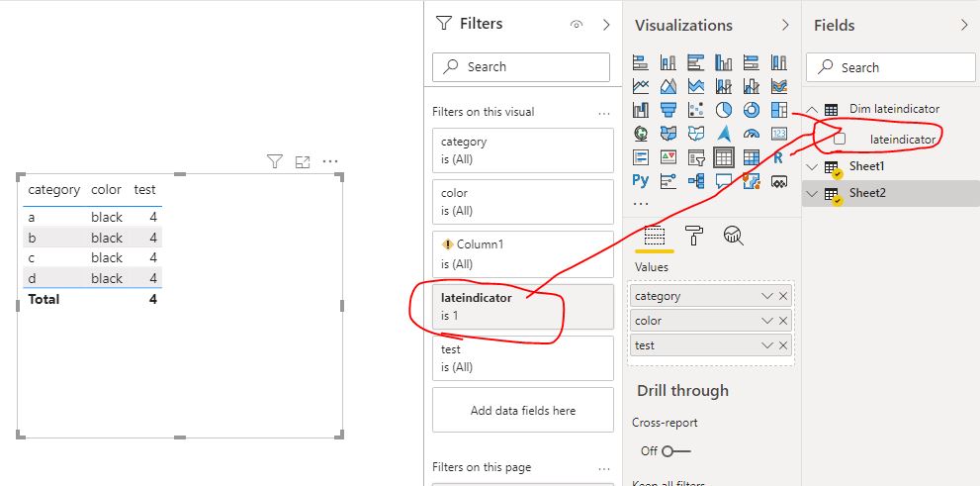Select the Key influencers visual
The height and width of the screenshot is (486, 980).
tap(668, 181)
